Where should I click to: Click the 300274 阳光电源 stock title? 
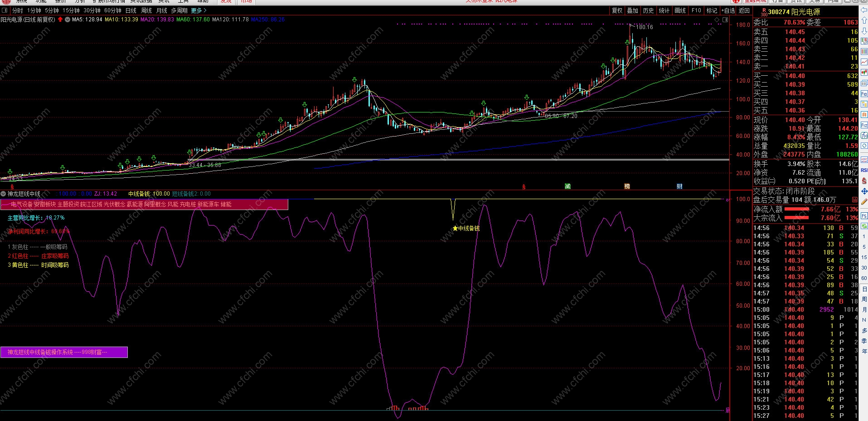794,12
